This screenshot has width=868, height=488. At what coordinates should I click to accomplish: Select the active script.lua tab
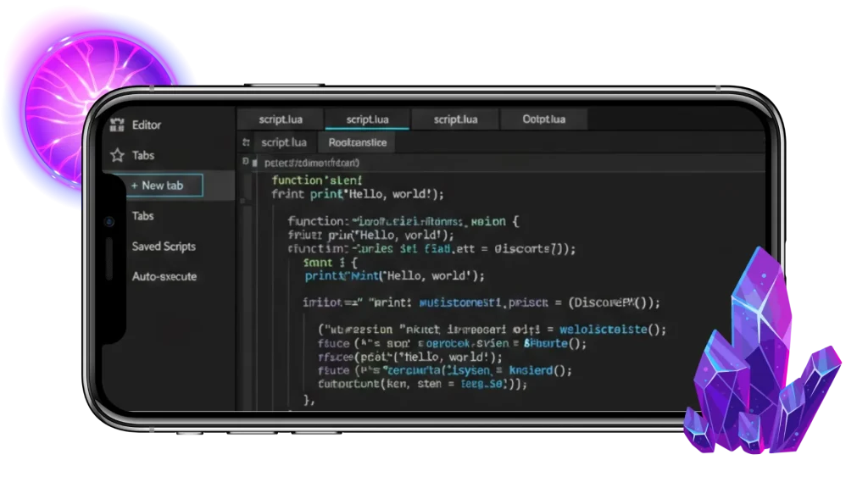[368, 119]
